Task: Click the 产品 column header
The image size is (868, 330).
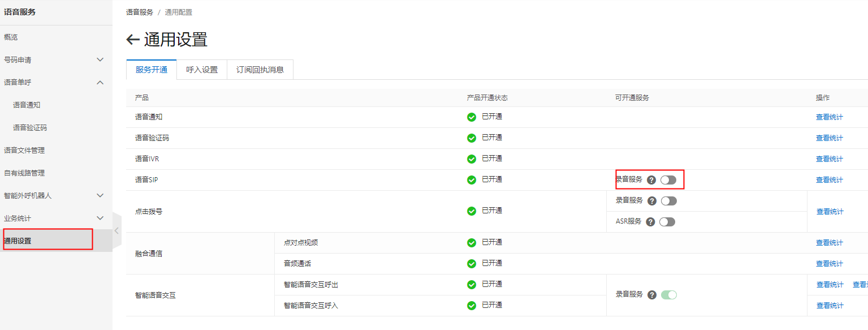Action: (x=142, y=98)
